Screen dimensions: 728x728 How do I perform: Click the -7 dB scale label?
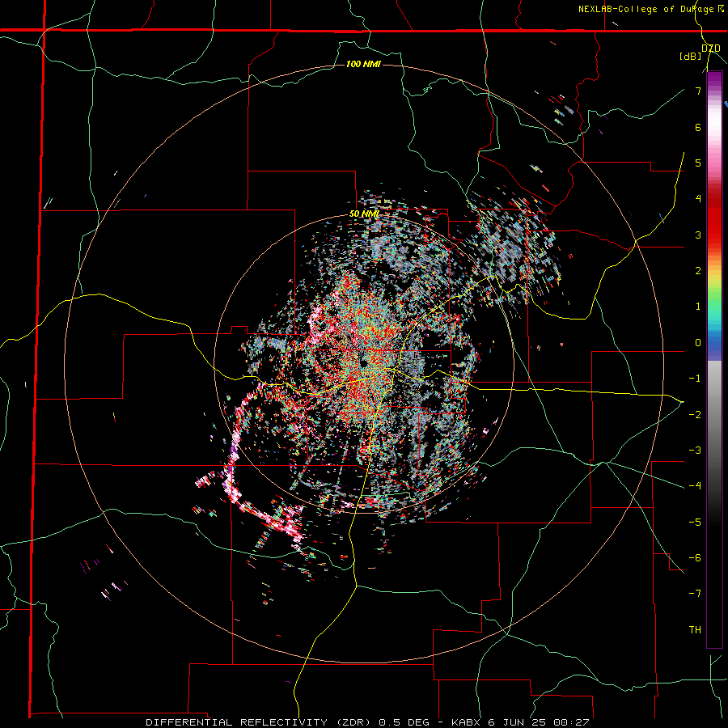(695, 594)
